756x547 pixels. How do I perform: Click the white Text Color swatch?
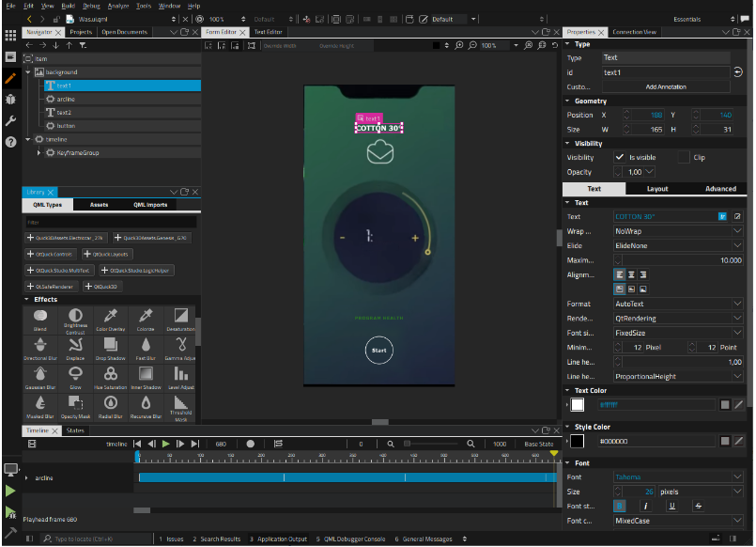tap(578, 405)
